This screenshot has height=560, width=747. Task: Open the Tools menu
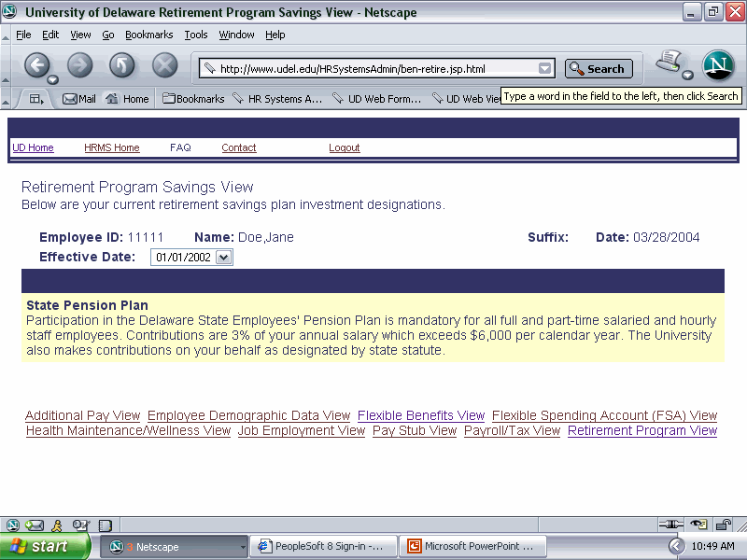[196, 35]
